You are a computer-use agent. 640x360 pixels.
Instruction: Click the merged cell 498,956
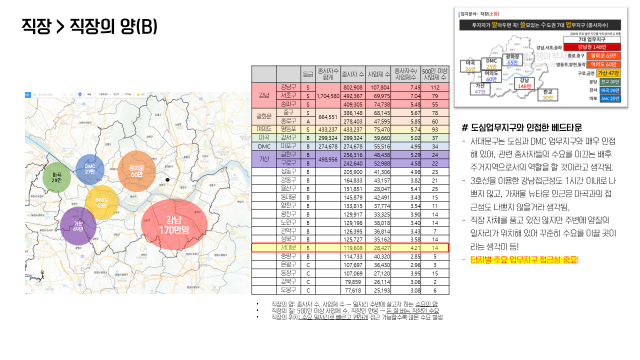(x=328, y=159)
